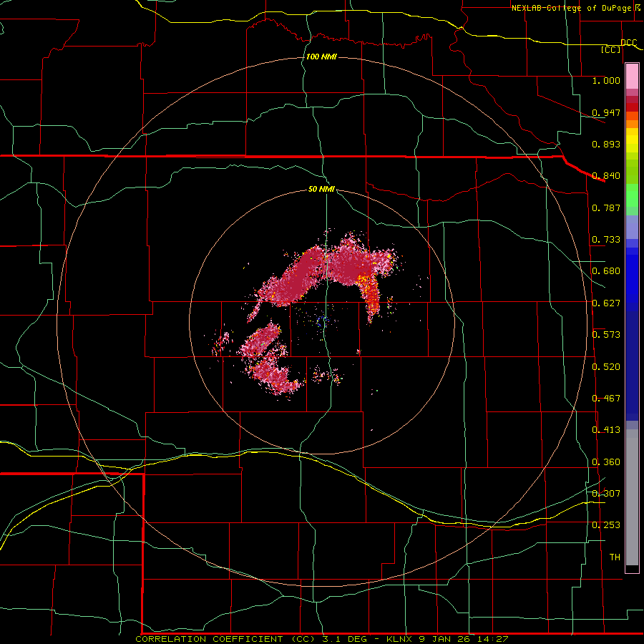
Task: Click the 0.520 scale label
Action: [x=606, y=367]
